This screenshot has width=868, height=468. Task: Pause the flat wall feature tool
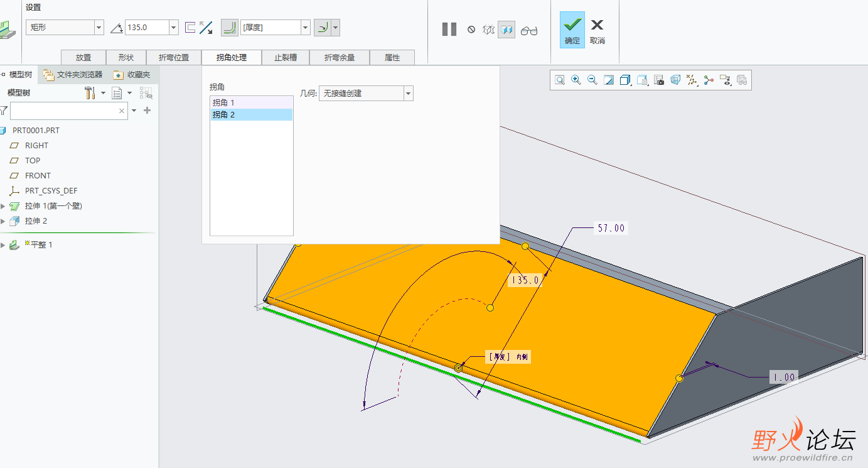click(x=449, y=29)
